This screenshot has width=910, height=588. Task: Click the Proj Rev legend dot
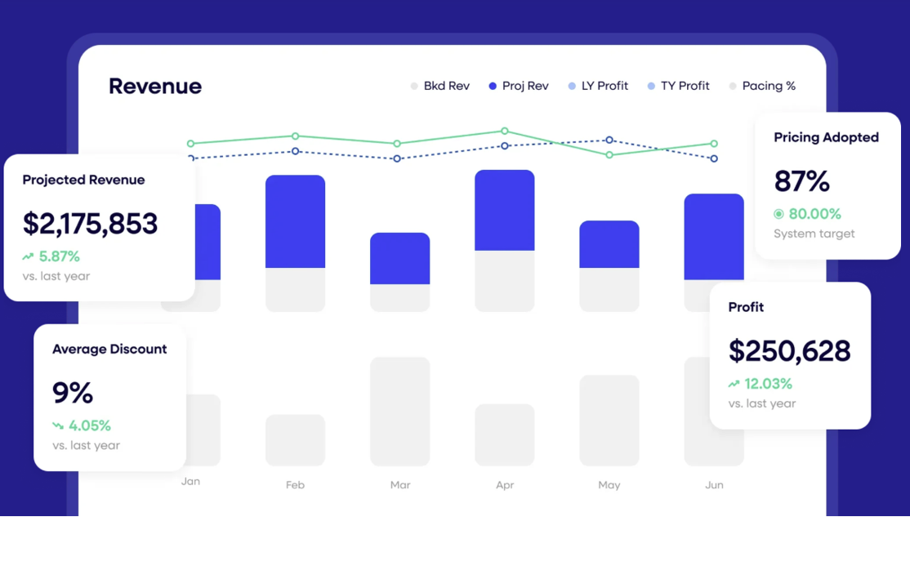[x=491, y=86]
